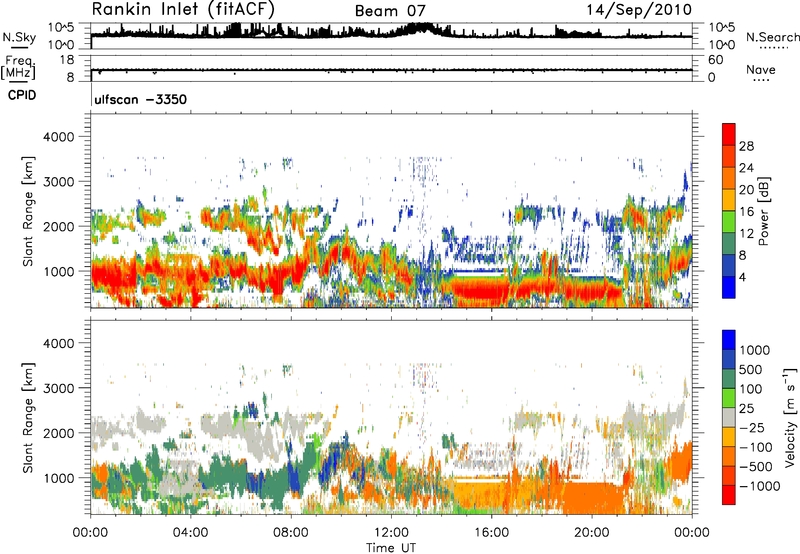Click the '60' Nave axis value
Screen dimensions: 800x554
point(716,60)
